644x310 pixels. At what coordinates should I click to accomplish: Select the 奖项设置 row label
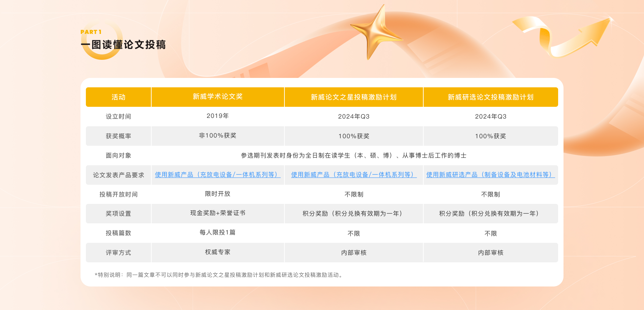(x=118, y=214)
